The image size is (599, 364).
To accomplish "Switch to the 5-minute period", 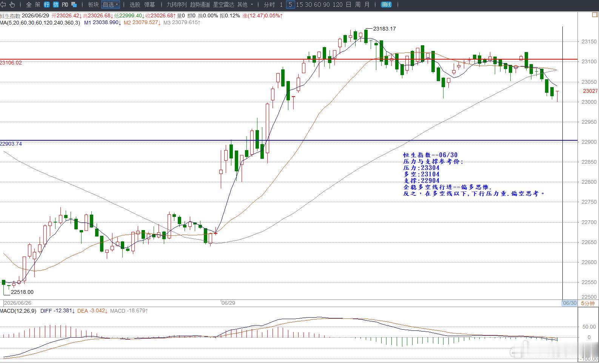I will pyautogui.click(x=290, y=5).
